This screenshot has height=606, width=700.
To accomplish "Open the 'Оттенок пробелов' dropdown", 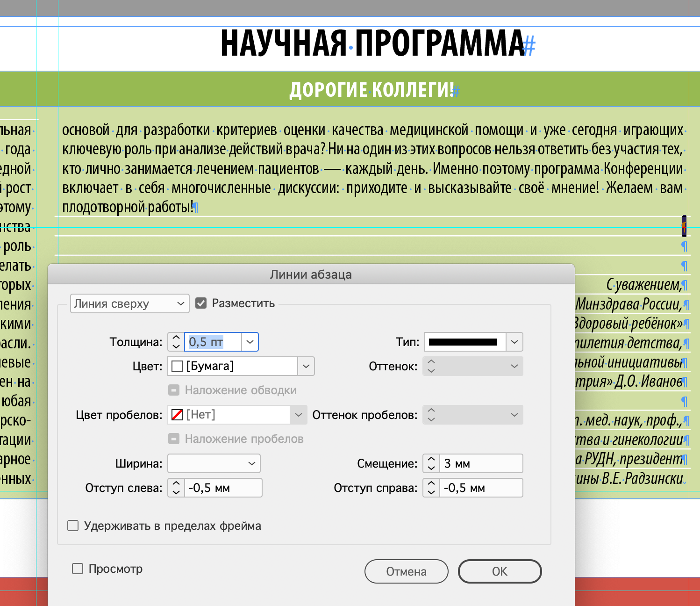I will click(x=514, y=415).
